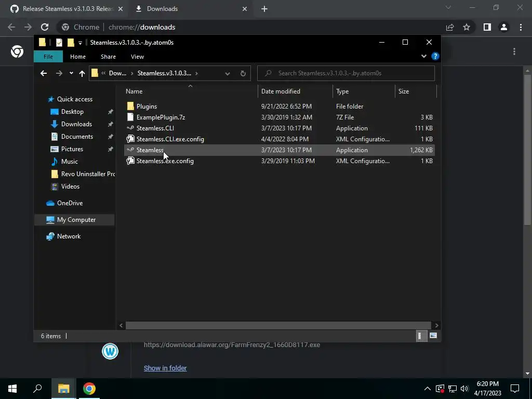Open the Plugins folder icon

pos(130,106)
